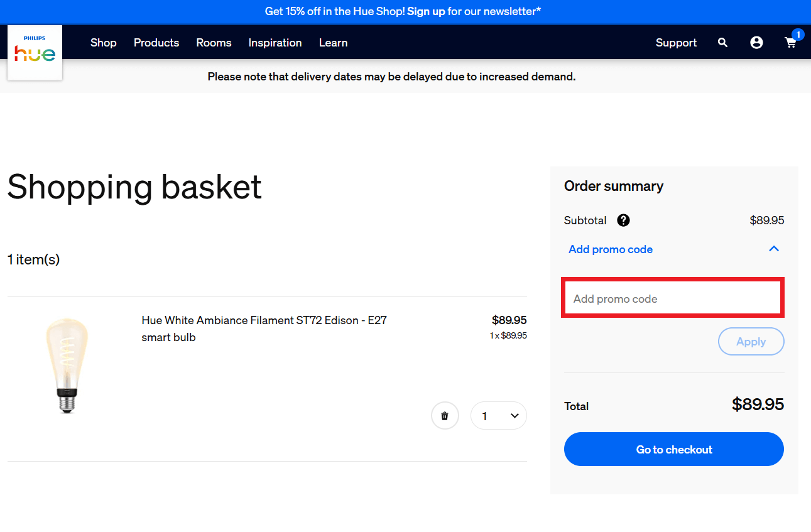Open the Learn menu
The image size is (811, 532).
pyautogui.click(x=333, y=43)
